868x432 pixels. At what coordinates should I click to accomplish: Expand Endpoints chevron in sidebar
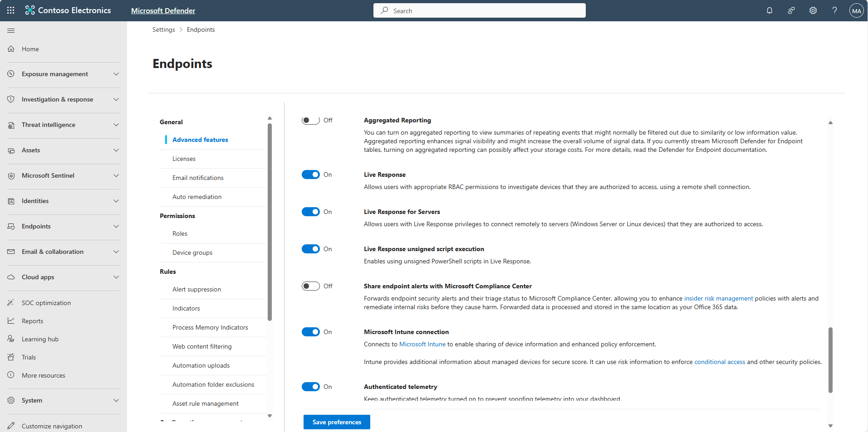tap(116, 226)
